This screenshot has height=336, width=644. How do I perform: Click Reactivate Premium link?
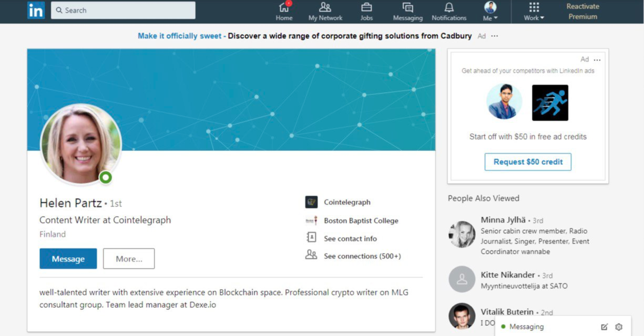[583, 11]
